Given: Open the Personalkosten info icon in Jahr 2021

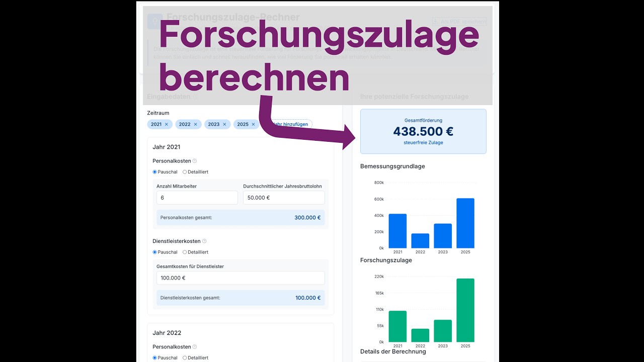Looking at the screenshot, I should pyautogui.click(x=195, y=161).
